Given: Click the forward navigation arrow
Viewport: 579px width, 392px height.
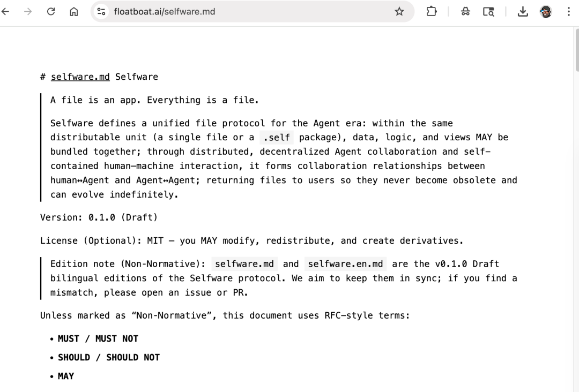Looking at the screenshot, I should coord(28,12).
